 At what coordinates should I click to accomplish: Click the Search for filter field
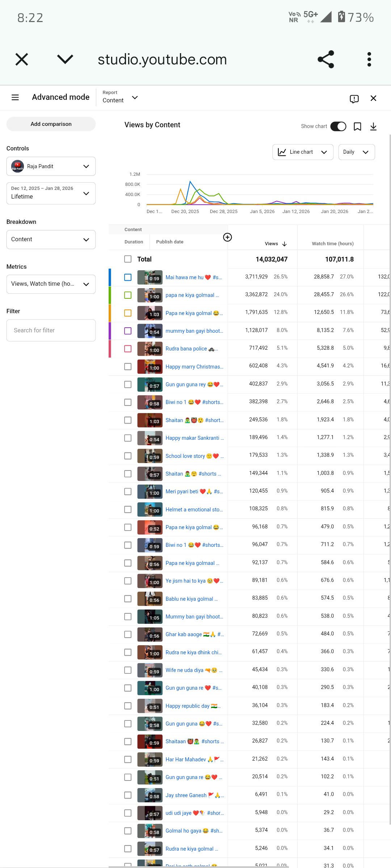click(51, 330)
